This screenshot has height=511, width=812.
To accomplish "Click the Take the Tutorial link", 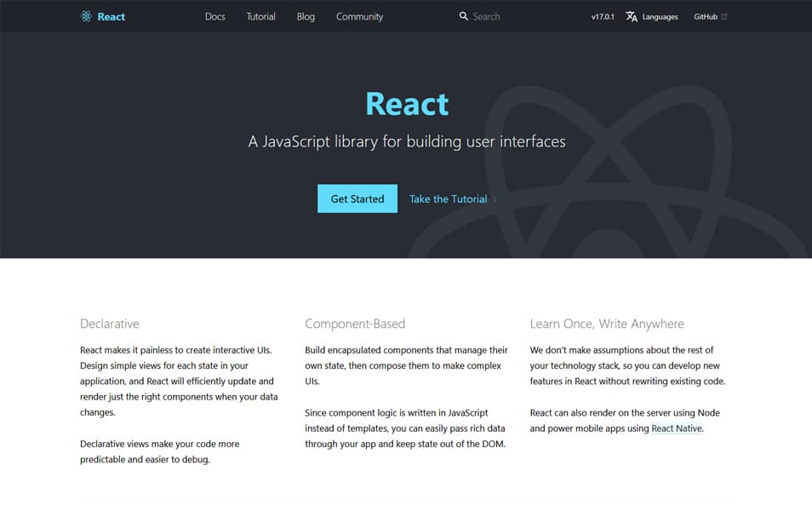I will click(448, 199).
